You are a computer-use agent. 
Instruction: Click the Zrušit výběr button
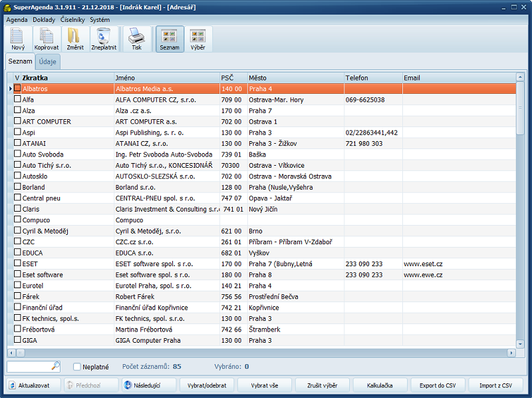point(322,385)
